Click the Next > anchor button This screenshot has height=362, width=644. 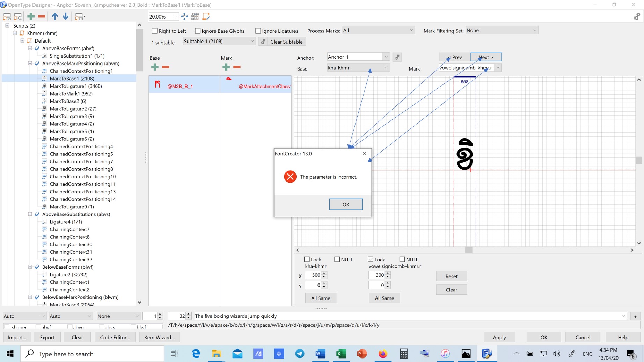coord(485,57)
